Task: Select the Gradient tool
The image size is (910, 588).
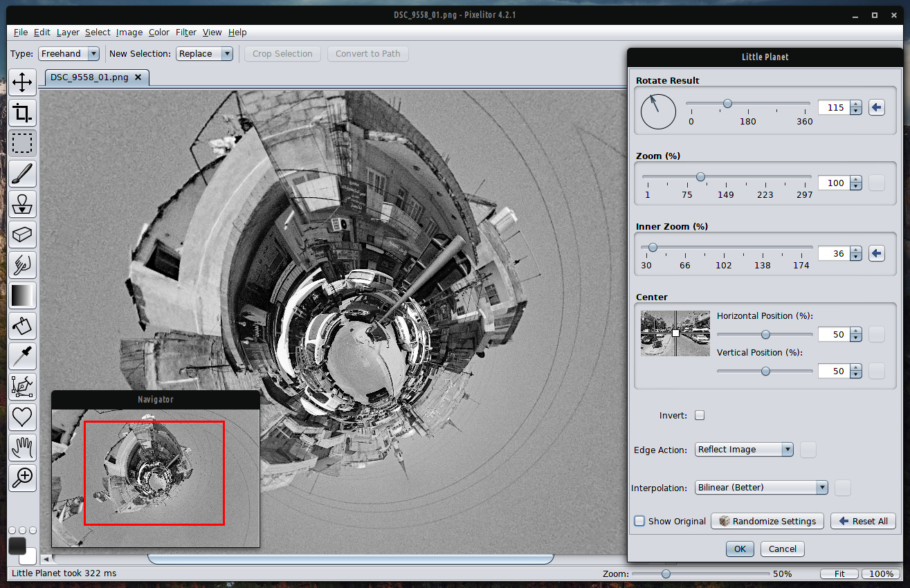Action: 23,295
